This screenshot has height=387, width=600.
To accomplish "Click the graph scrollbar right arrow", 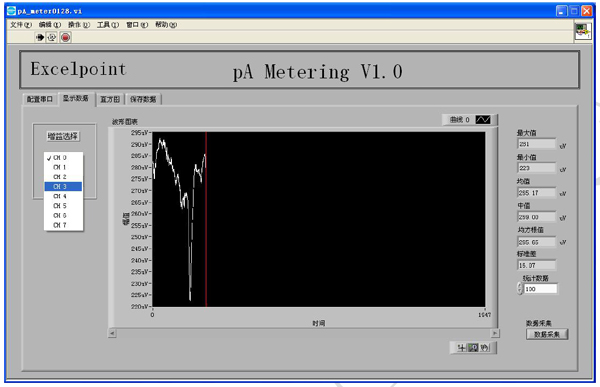I will 495,333.
